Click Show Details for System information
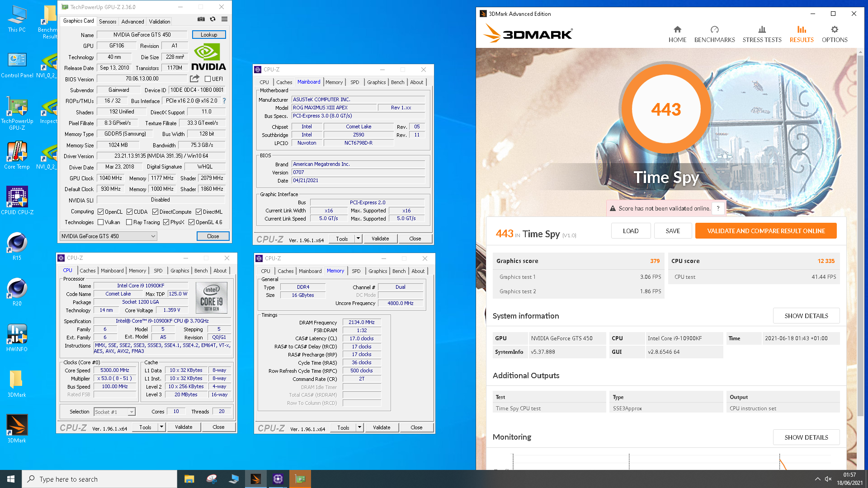 pos(806,316)
